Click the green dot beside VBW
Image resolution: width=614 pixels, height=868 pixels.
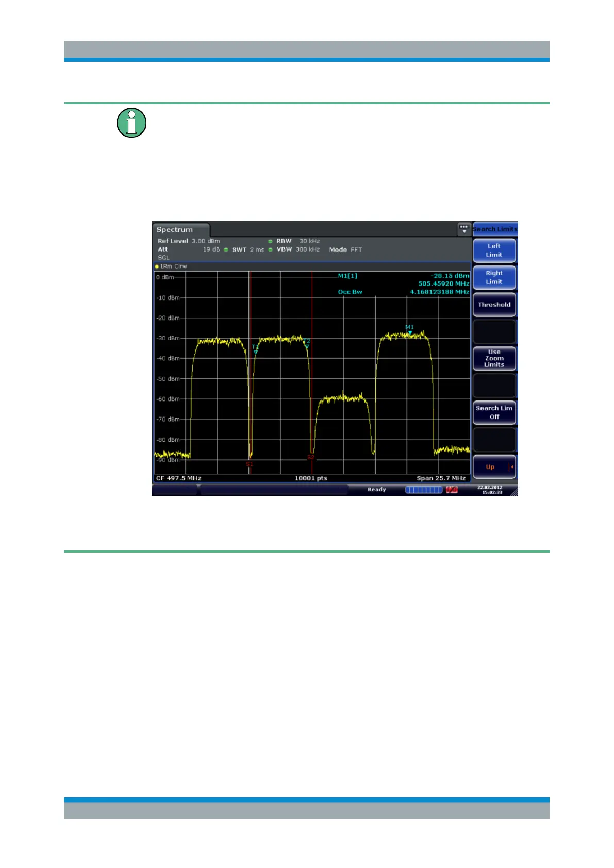(270, 250)
